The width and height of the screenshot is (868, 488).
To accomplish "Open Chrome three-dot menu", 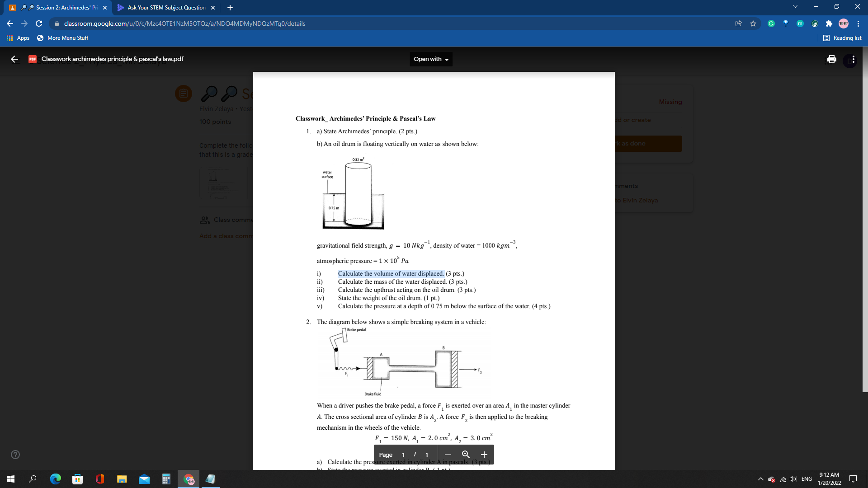I will [858, 23].
